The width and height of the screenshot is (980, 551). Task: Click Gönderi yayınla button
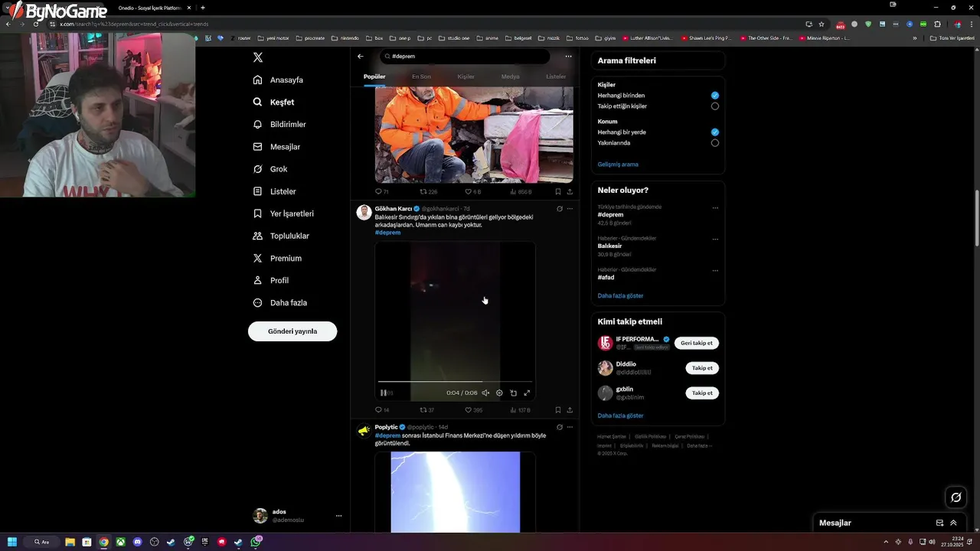(x=292, y=331)
